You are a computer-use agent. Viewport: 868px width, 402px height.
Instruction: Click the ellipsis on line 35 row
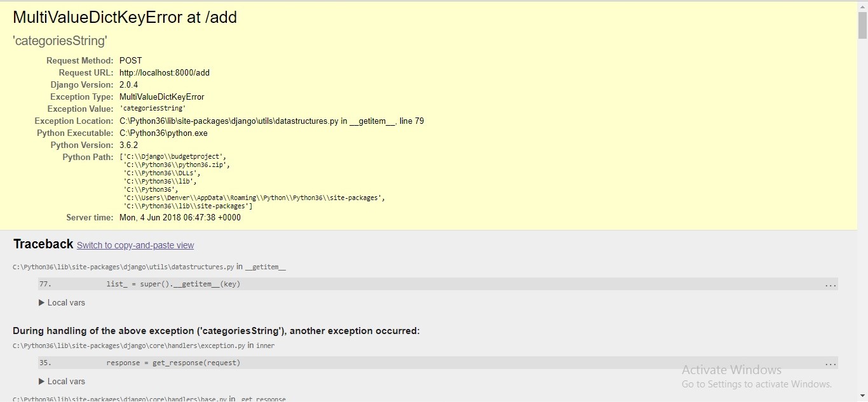831,363
